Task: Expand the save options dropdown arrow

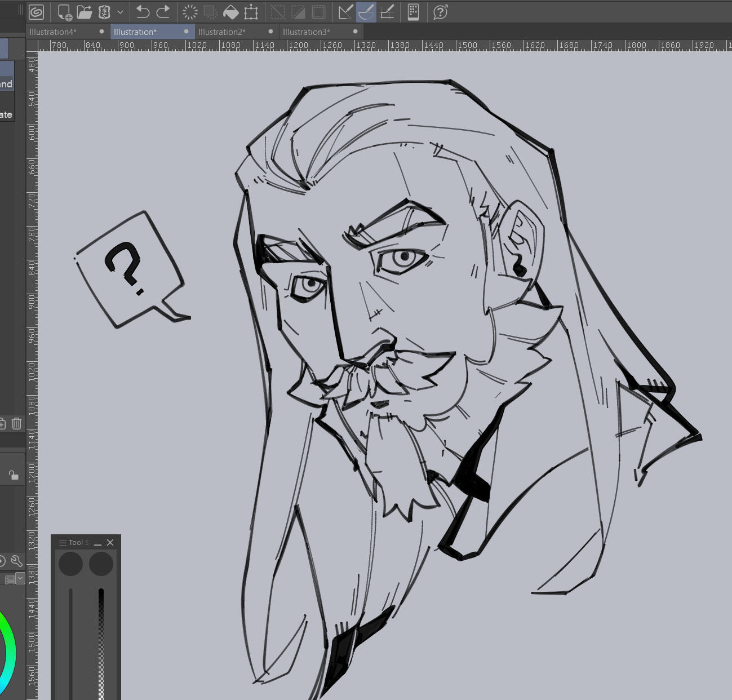Action: [x=120, y=12]
